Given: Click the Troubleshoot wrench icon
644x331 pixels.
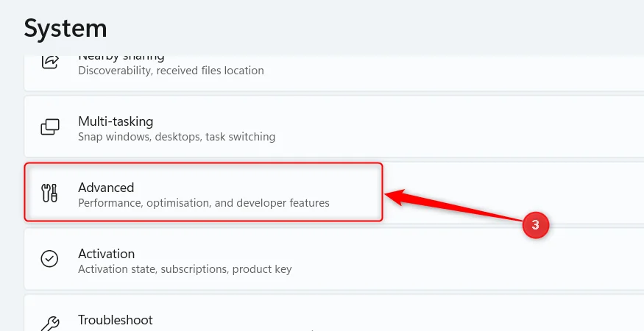Looking at the screenshot, I should 50,324.
